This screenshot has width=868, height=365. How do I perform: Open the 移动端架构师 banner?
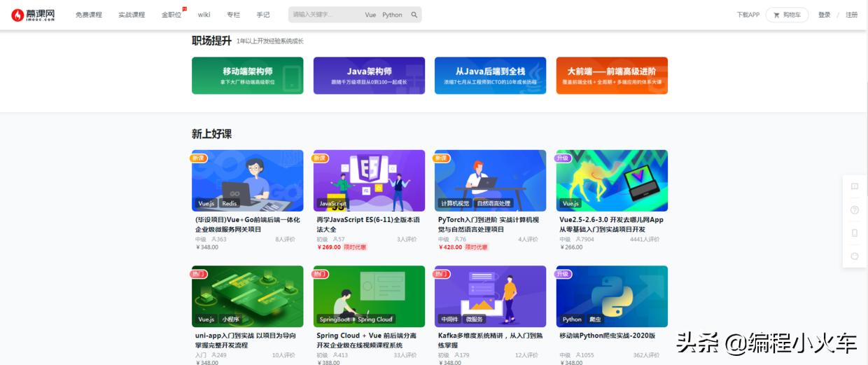(x=248, y=76)
